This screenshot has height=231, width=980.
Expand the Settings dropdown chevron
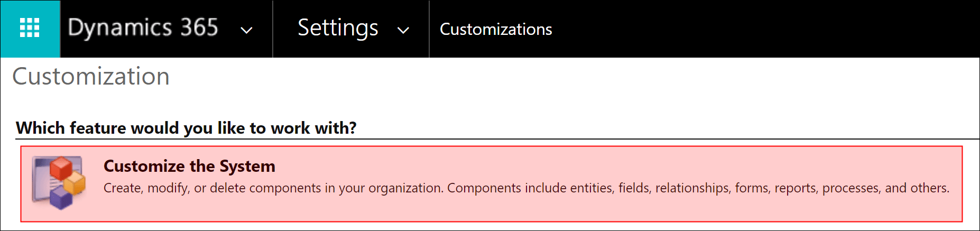pos(403,30)
